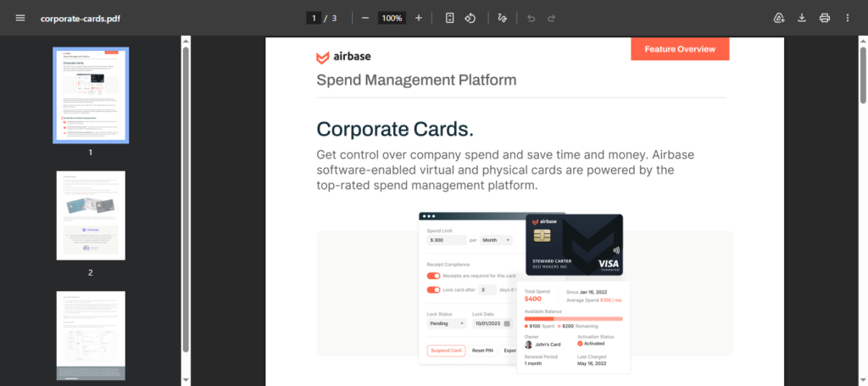Click the page number input field
The image size is (868, 386).
click(314, 18)
